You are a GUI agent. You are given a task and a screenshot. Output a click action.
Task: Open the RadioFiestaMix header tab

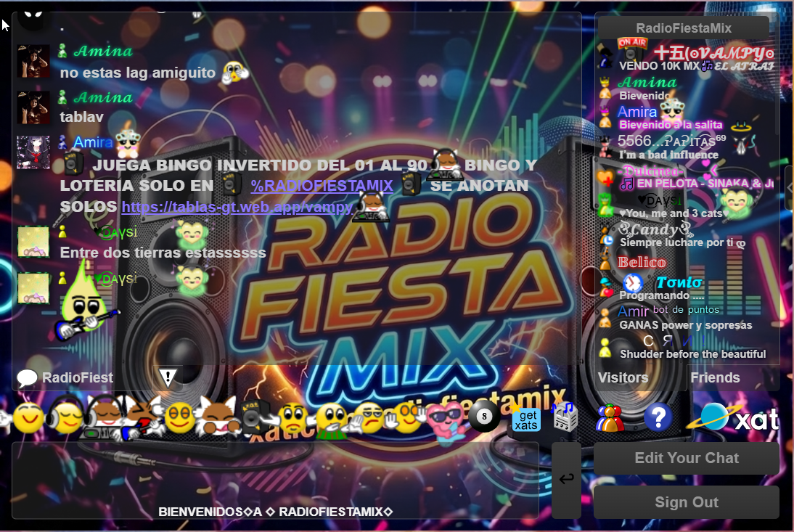click(x=683, y=28)
